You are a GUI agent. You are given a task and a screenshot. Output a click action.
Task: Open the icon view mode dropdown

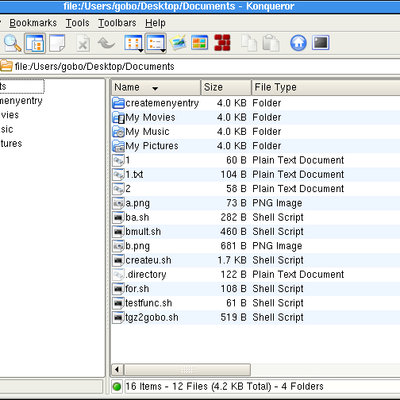(x=134, y=43)
